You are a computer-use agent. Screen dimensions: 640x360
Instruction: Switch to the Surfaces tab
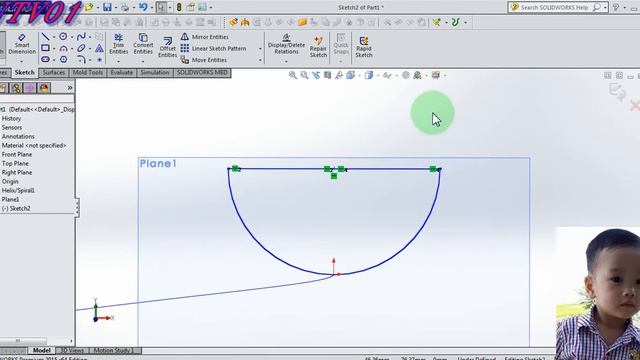click(x=53, y=73)
